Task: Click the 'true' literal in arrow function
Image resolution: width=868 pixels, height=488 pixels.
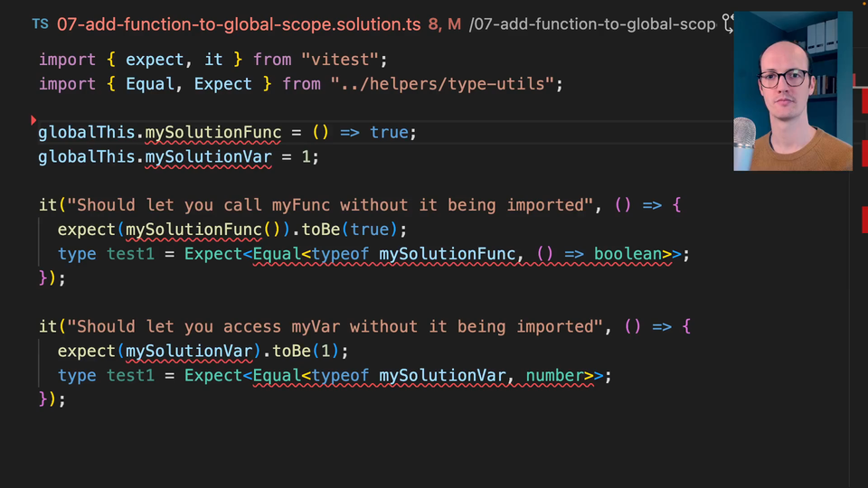Action: tap(389, 133)
